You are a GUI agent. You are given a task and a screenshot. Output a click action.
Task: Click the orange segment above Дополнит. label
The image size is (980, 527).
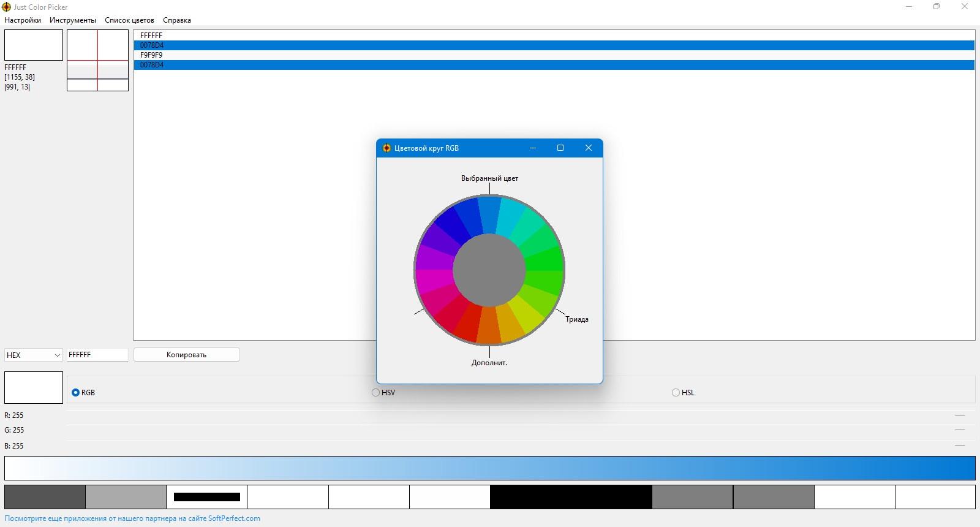tap(489, 324)
